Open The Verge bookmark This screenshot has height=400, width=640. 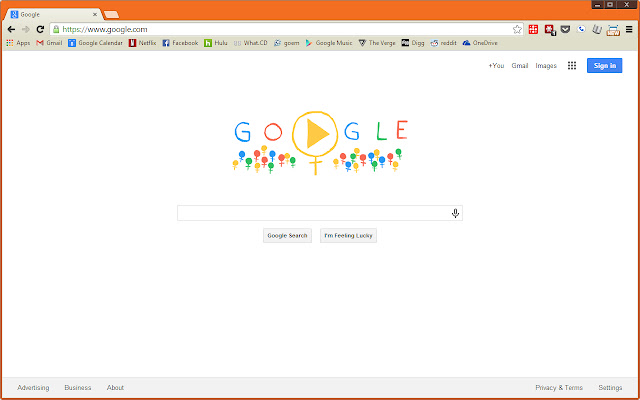click(377, 43)
